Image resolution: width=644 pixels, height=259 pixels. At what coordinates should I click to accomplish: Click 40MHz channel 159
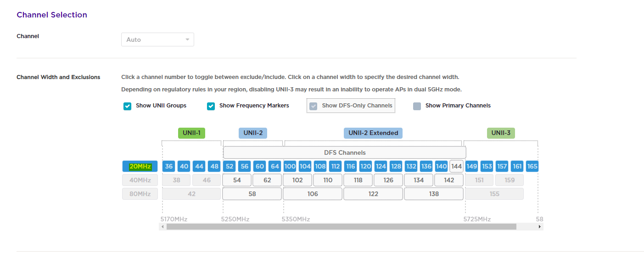click(x=510, y=180)
